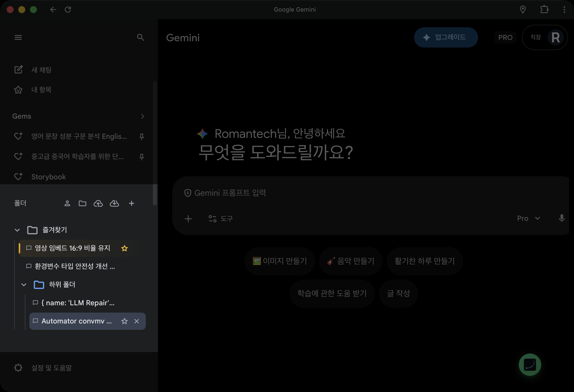The width and height of the screenshot is (574, 392).
Task: Click the person icon in 폴더 panel
Action: pyautogui.click(x=67, y=203)
